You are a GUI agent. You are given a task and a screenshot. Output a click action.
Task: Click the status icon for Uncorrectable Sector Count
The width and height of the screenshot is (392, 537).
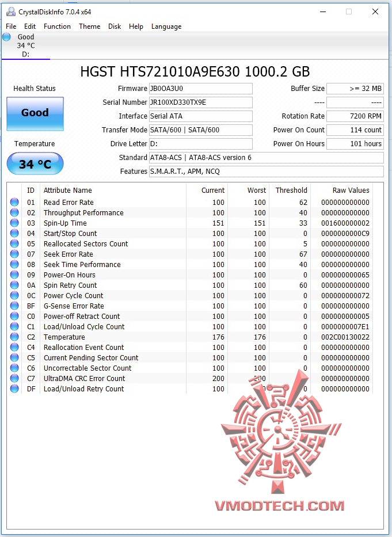(x=14, y=368)
